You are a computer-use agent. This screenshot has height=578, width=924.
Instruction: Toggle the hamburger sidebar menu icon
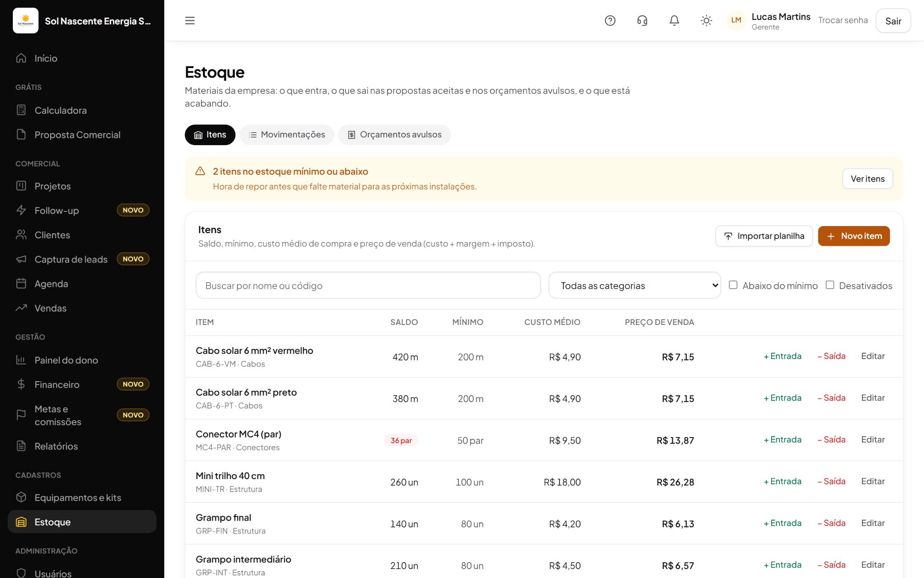190,21
